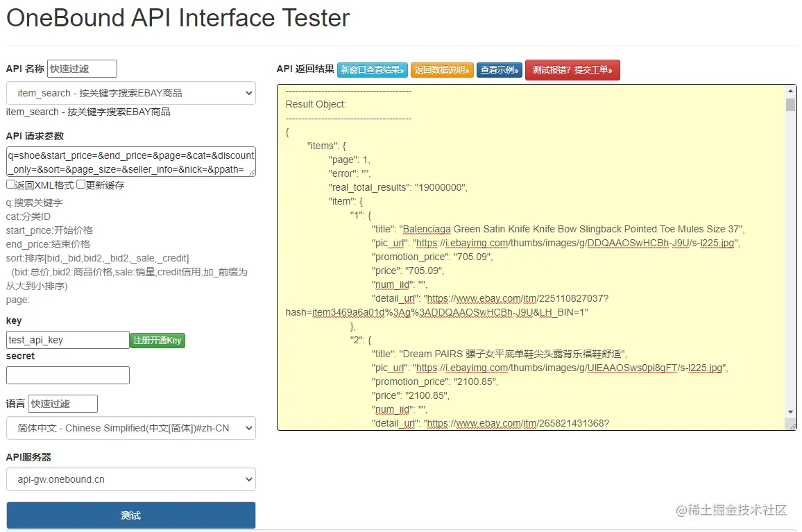
Task: Click the result pane scrollbar thumb
Action: [x=790, y=105]
